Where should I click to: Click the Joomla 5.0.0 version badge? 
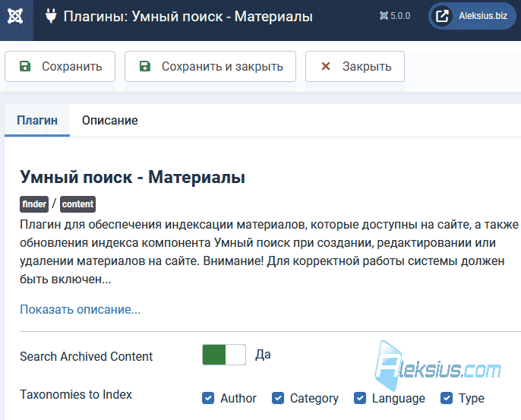click(395, 16)
